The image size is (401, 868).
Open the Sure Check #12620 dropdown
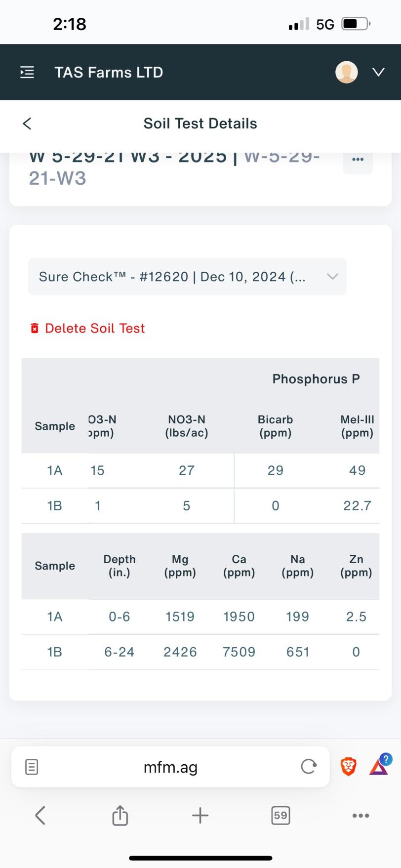click(x=187, y=277)
